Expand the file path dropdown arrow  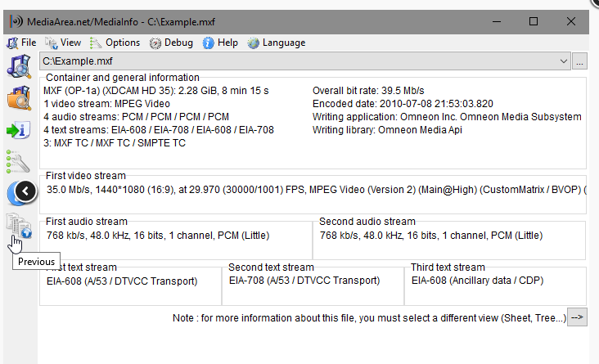(563, 61)
